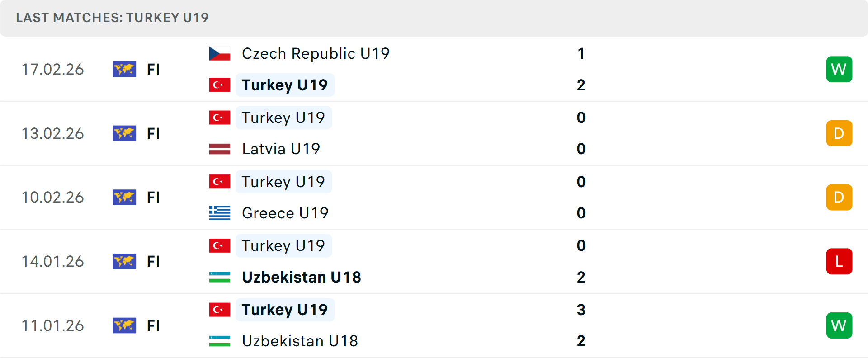Click highlighted Turkey U19 in 11.01.26 match
Image resolution: width=868 pixels, height=358 pixels.
click(285, 310)
